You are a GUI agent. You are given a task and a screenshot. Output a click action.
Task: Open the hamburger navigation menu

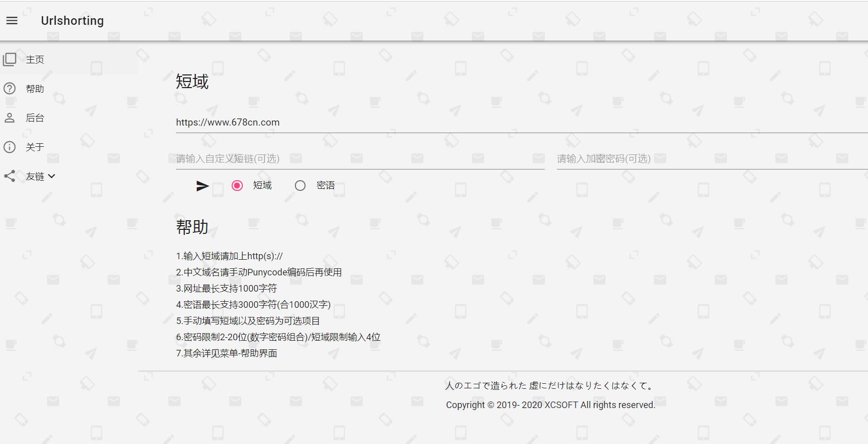12,21
